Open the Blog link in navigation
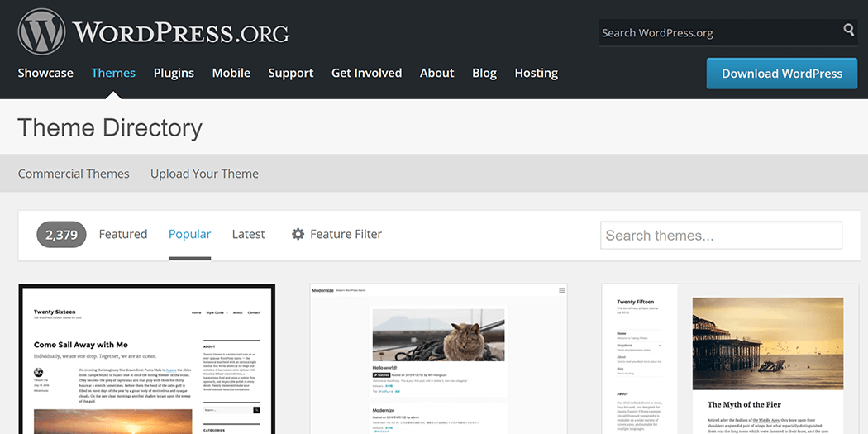Viewport: 868px width, 434px height. 484,73
